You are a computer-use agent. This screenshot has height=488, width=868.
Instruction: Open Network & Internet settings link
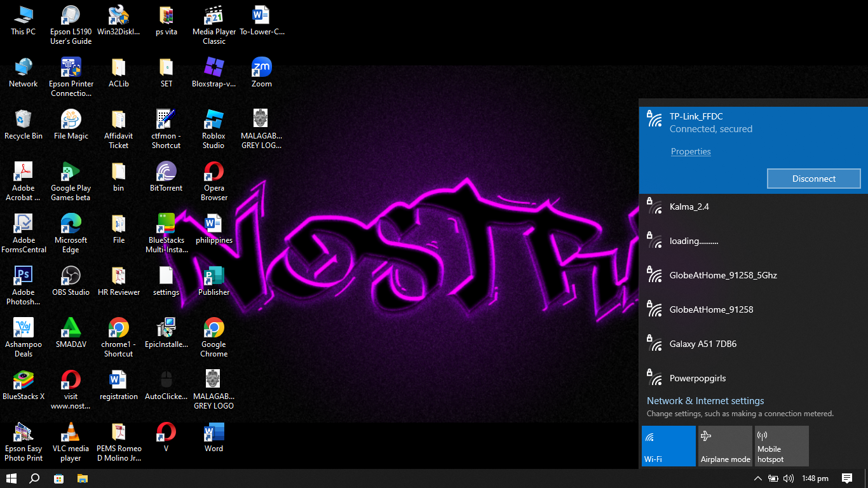tap(705, 401)
